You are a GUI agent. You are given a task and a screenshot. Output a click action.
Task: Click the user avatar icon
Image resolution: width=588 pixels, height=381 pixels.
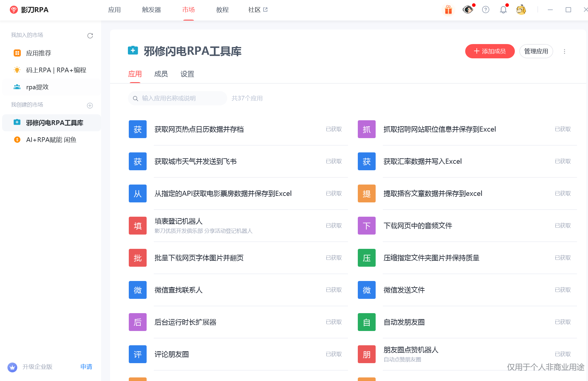coord(521,10)
